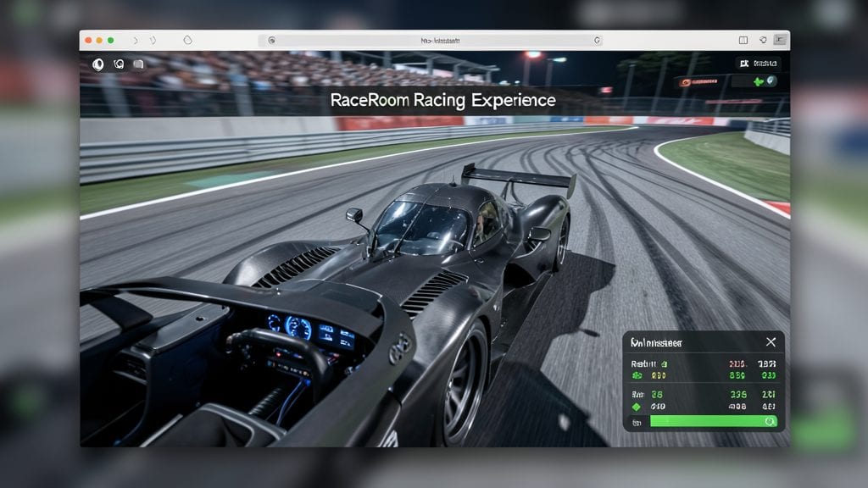
Task: Click the green gear-like icon in panel
Action: pyautogui.click(x=637, y=375)
